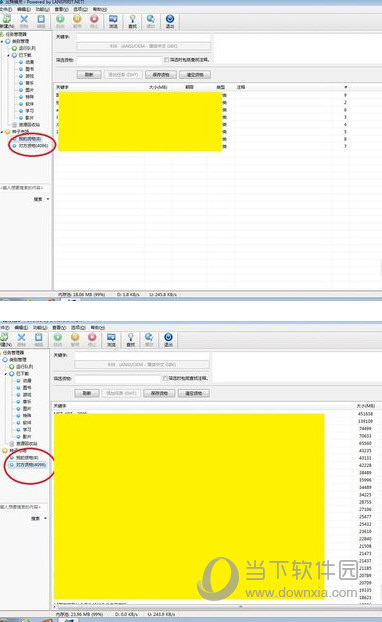This screenshot has width=382, height=622.
Task: Click the edit document icon in upper window toolbar
Action: tap(41, 20)
